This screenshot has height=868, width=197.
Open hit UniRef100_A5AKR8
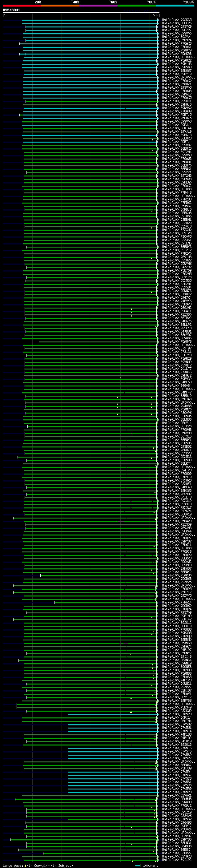coord(177,54)
